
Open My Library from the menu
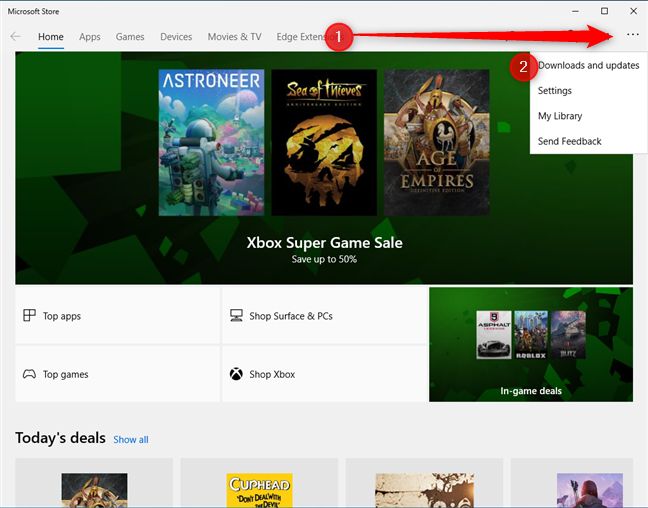click(588, 116)
